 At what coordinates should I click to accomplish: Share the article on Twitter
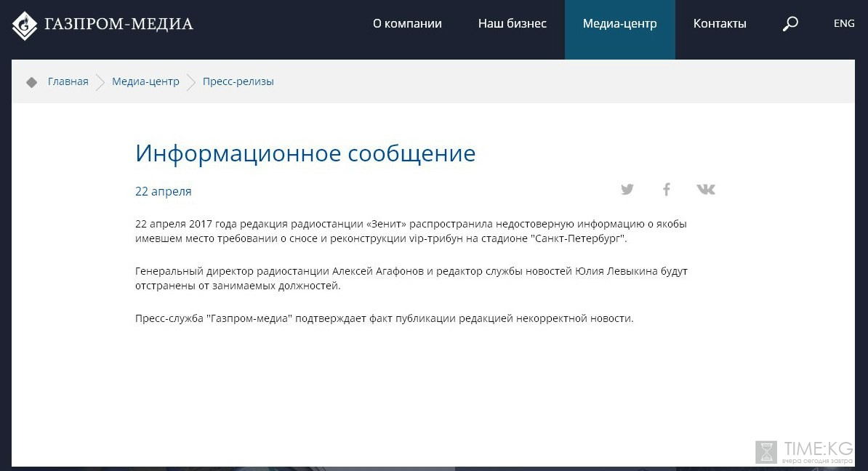click(x=627, y=189)
